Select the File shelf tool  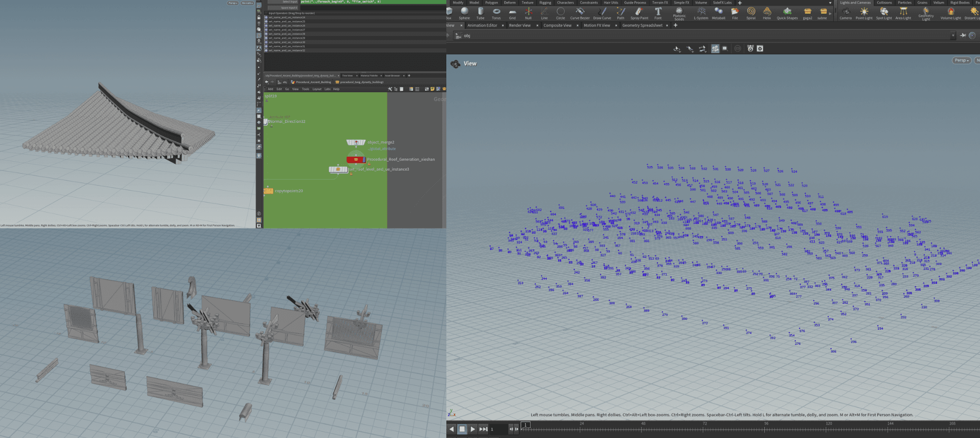tap(735, 13)
